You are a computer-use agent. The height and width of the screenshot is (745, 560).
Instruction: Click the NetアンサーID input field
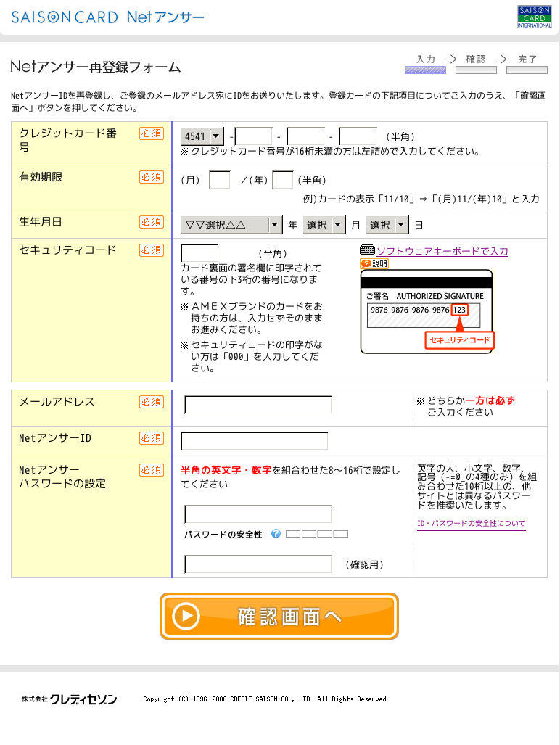click(x=254, y=441)
